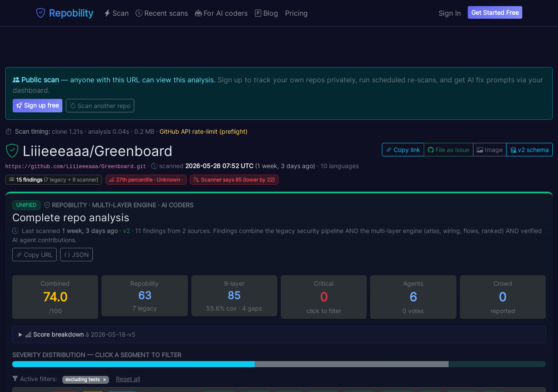
Task: Click the Sign In link
Action: pos(449,13)
